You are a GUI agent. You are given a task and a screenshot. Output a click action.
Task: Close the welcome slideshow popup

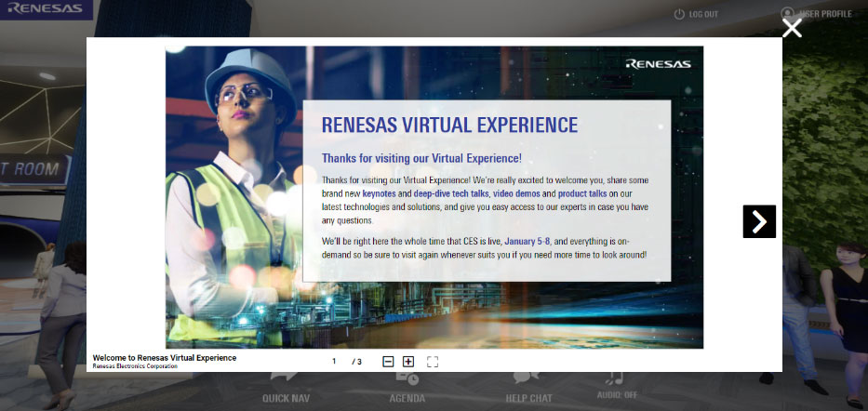click(792, 28)
